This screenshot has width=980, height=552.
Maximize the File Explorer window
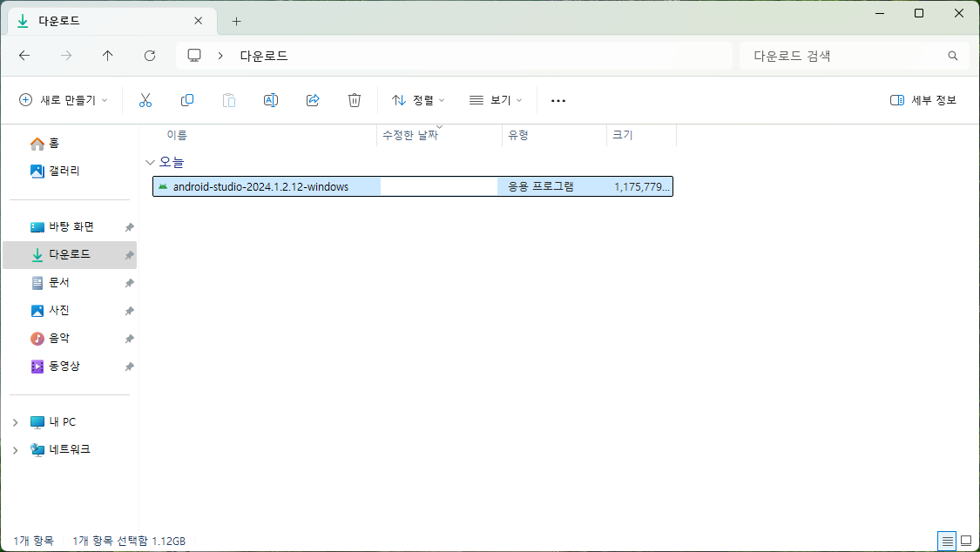point(919,13)
